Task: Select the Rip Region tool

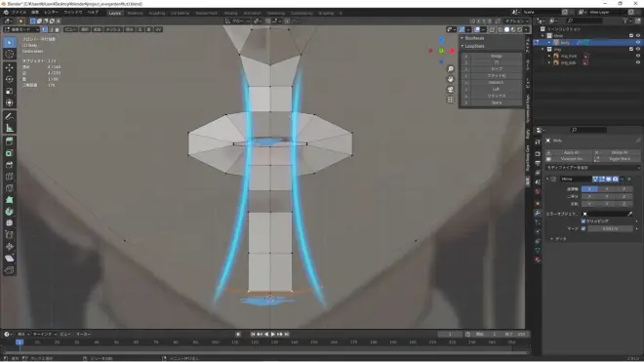Action: point(10,270)
